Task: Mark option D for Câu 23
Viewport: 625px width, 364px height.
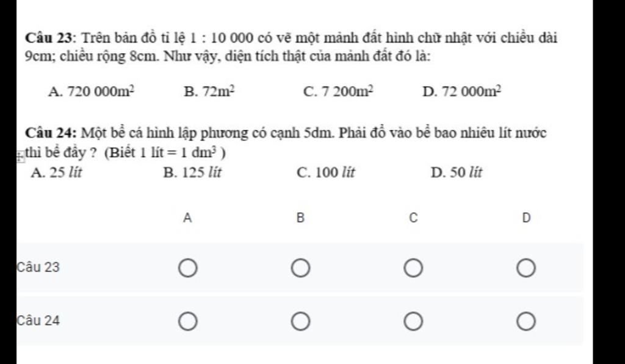Action: pyautogui.click(x=526, y=268)
